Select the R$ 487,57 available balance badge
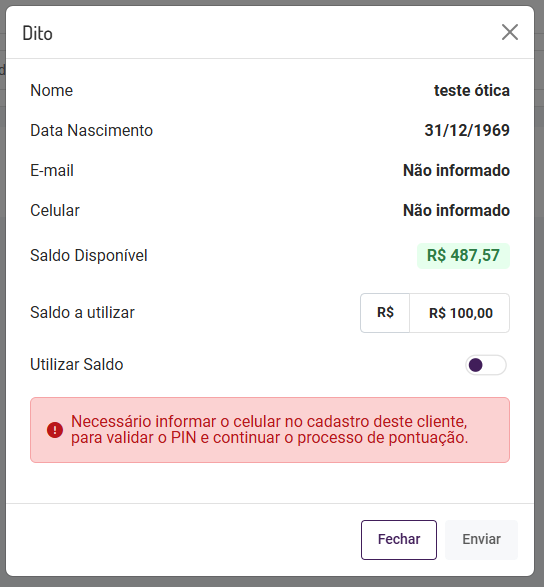This screenshot has height=587, width=544. pyautogui.click(x=463, y=256)
